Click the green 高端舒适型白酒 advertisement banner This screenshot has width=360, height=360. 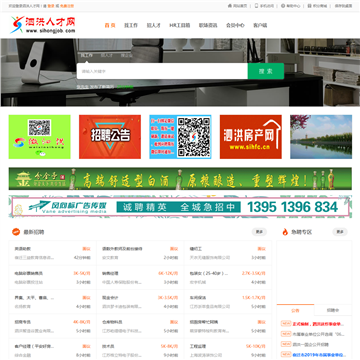click(x=180, y=179)
